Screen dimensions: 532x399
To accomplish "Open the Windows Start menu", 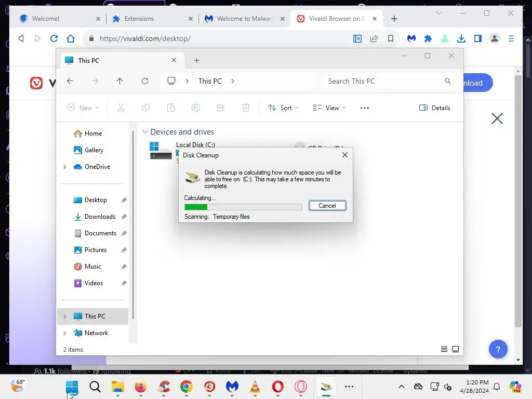I will pos(72,387).
